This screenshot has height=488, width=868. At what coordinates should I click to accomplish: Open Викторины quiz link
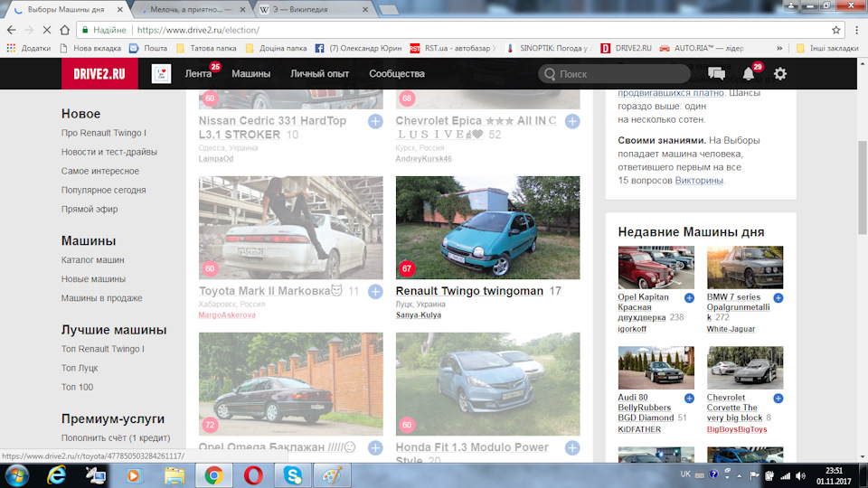pos(699,181)
